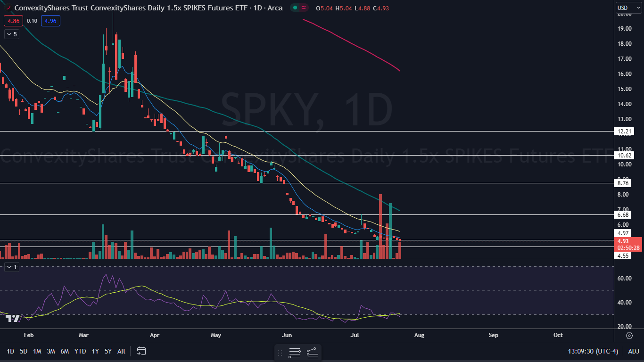This screenshot has height=362, width=644.
Task: Open chart settings gear icon
Action: (629, 336)
